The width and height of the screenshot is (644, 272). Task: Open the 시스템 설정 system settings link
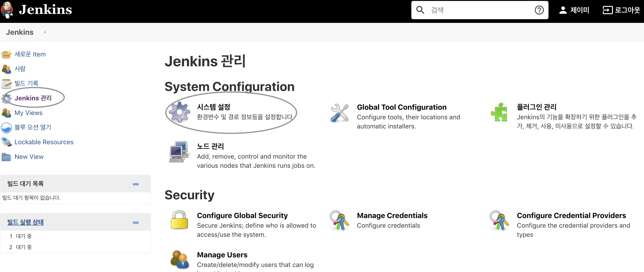[x=213, y=107]
